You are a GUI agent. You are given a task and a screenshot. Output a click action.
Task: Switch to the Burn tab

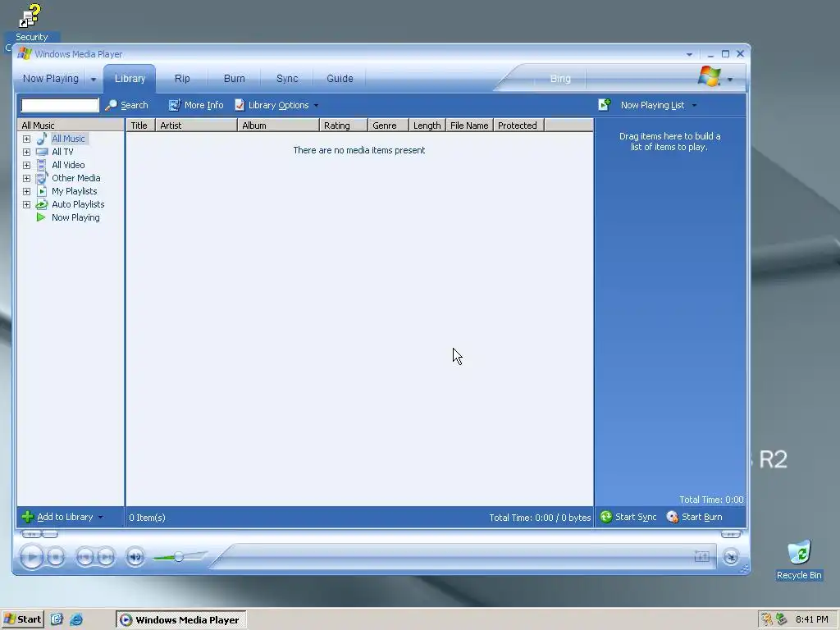[234, 79]
